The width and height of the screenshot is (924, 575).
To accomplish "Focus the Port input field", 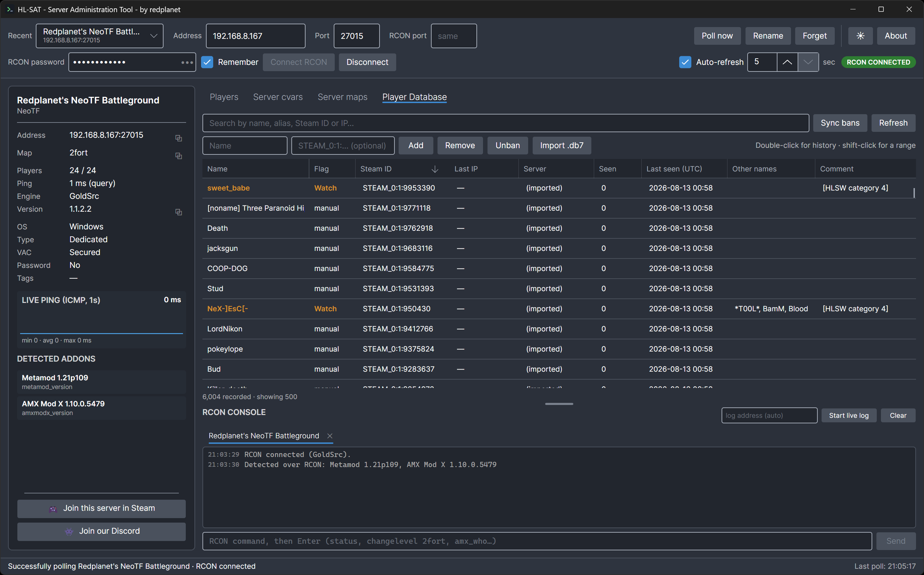I will [x=357, y=36].
